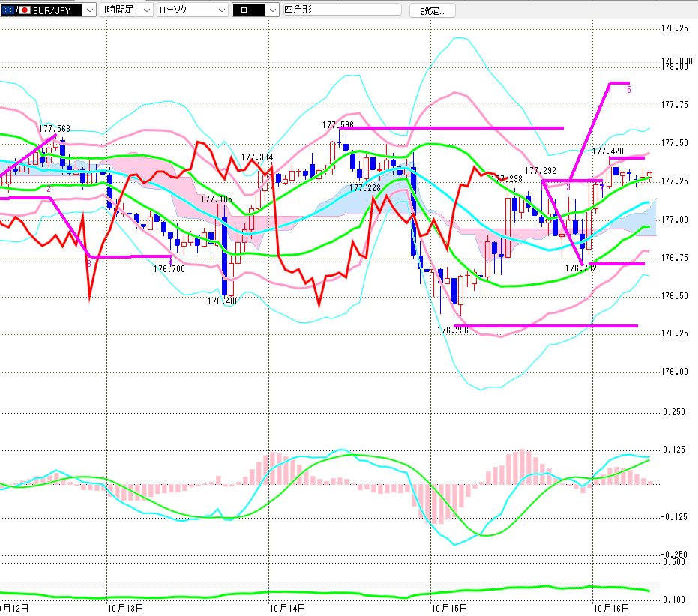
Task: Open the 1時間足 timeframe dropdown
Action: point(127,10)
